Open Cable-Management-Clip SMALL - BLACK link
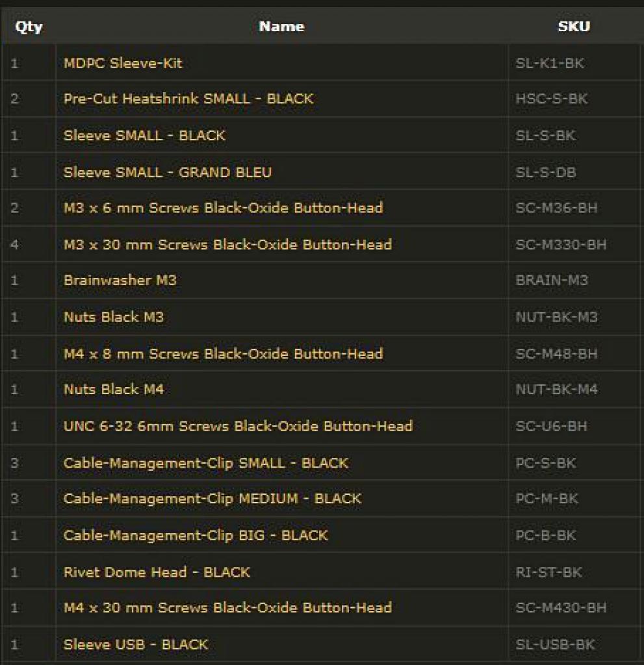The image size is (644, 665). click(205, 462)
